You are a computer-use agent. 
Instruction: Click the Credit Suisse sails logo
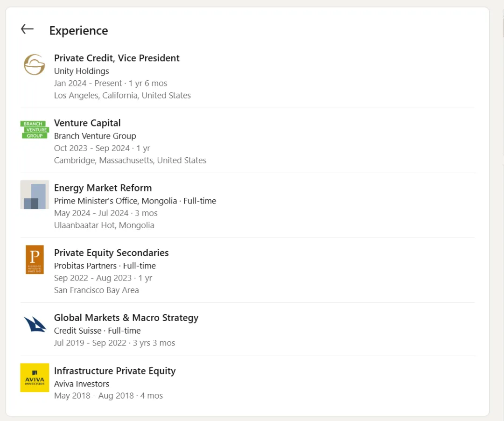(x=35, y=324)
